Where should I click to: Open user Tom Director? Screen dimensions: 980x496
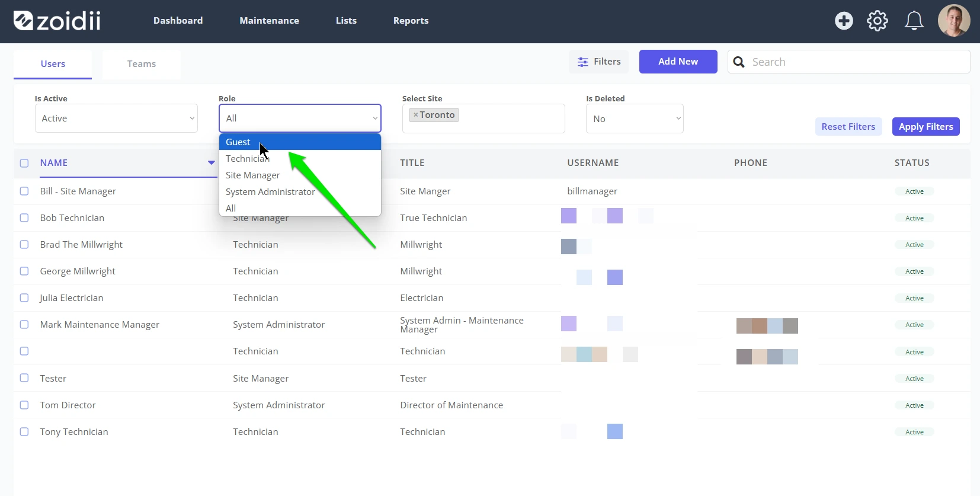click(x=68, y=405)
